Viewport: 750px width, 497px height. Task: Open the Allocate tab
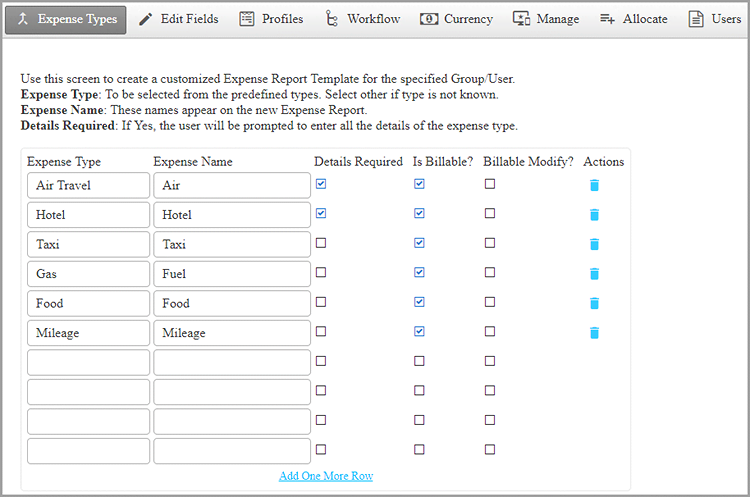tap(633, 19)
